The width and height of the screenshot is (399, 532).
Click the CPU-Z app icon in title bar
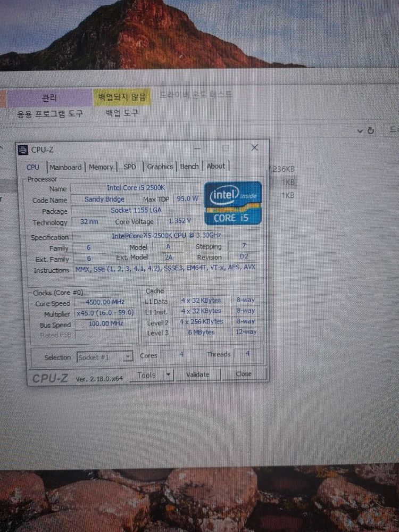point(23,150)
